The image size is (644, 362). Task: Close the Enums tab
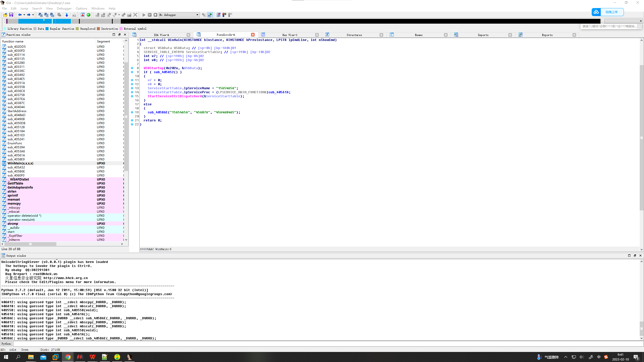click(x=446, y=35)
